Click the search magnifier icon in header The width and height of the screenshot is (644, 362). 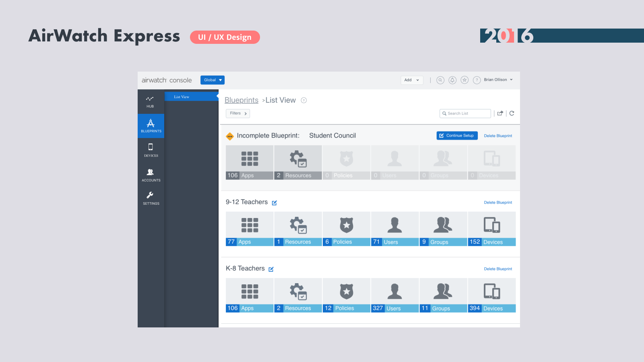[440, 80]
